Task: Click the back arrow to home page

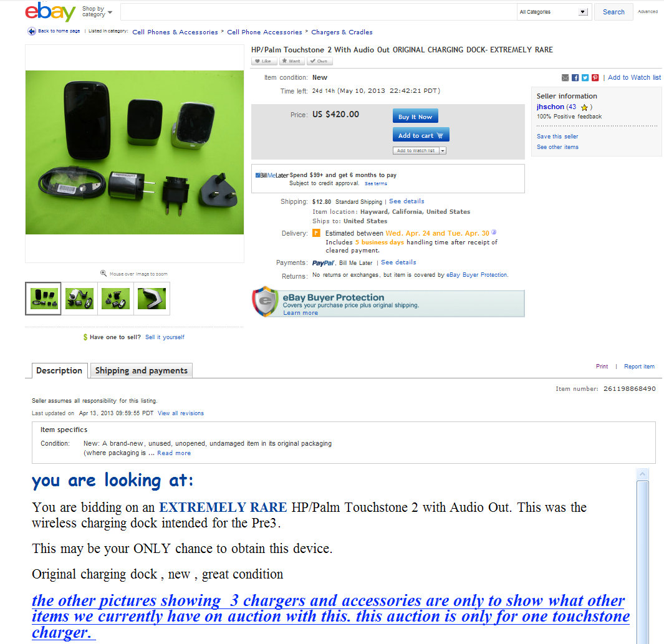Action: tap(31, 31)
